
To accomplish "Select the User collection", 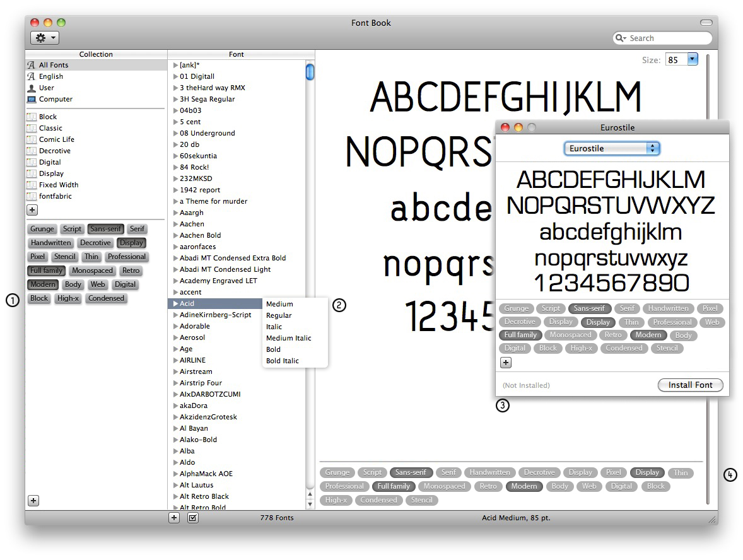I will coord(97,88).
